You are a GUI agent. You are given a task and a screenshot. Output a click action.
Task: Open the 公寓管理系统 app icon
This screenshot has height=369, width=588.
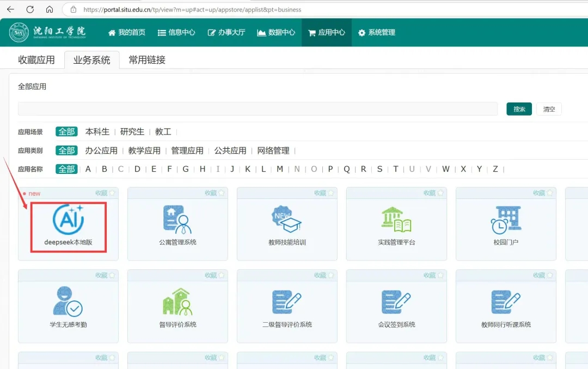tap(177, 220)
